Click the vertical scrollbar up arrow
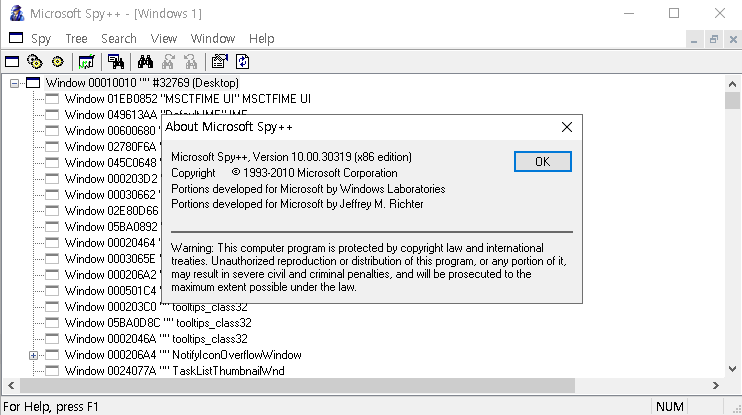 coord(732,84)
